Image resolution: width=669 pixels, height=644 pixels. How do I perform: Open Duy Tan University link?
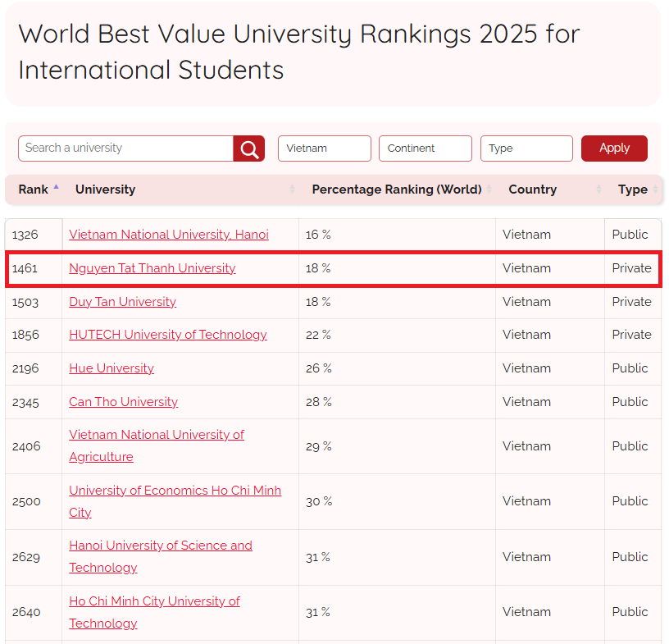click(x=122, y=302)
